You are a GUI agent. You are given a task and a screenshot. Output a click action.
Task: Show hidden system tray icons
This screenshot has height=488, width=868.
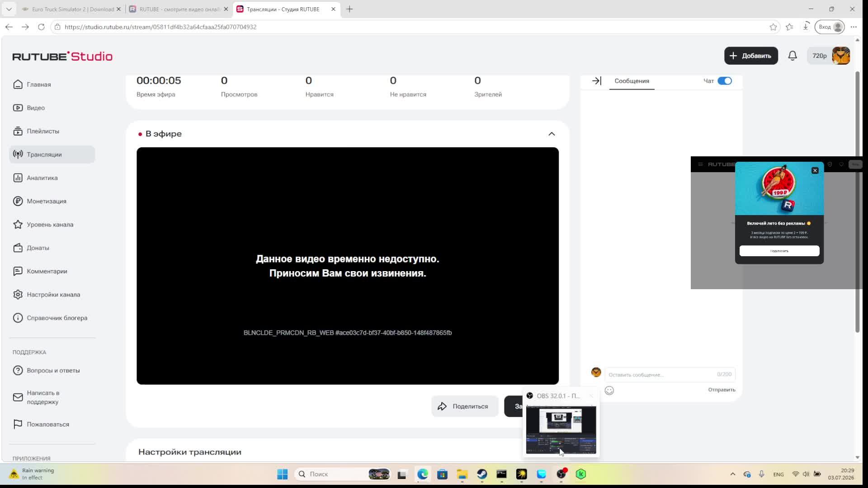click(733, 474)
